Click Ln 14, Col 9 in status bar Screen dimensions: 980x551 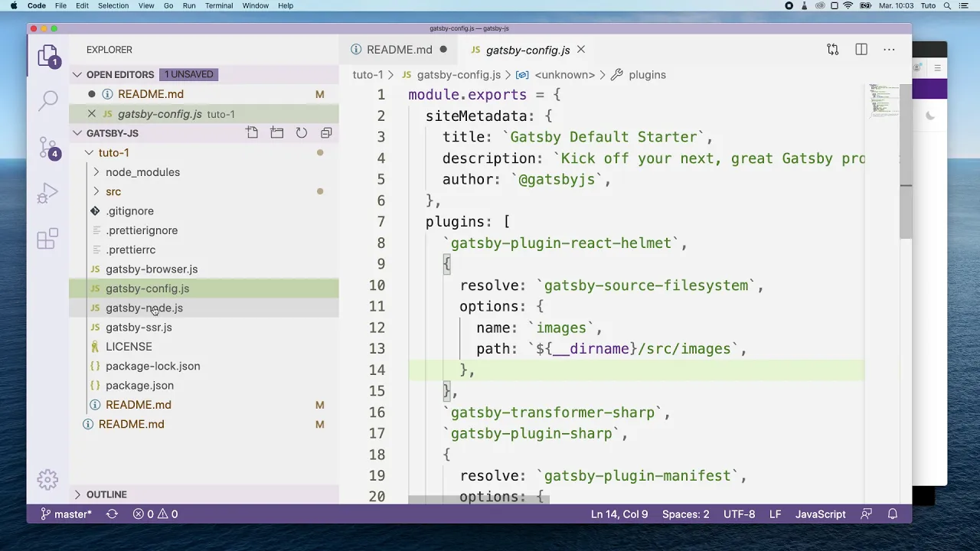(619, 514)
